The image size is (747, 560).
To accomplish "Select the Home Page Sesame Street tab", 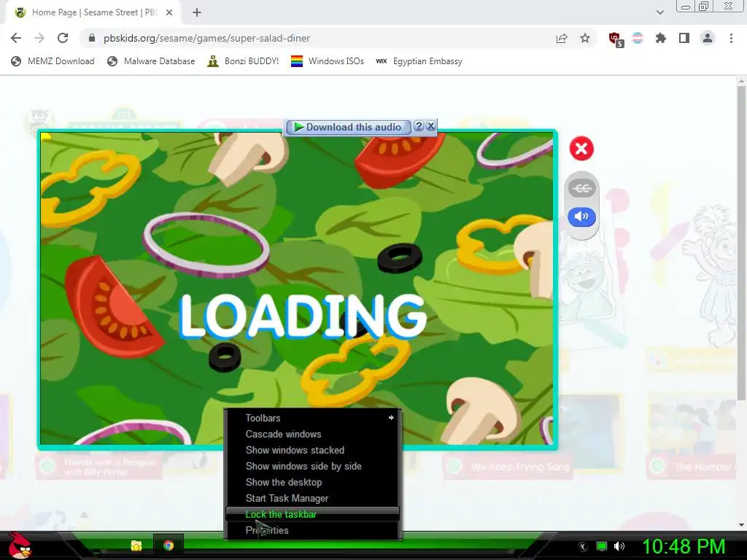I will [x=93, y=13].
